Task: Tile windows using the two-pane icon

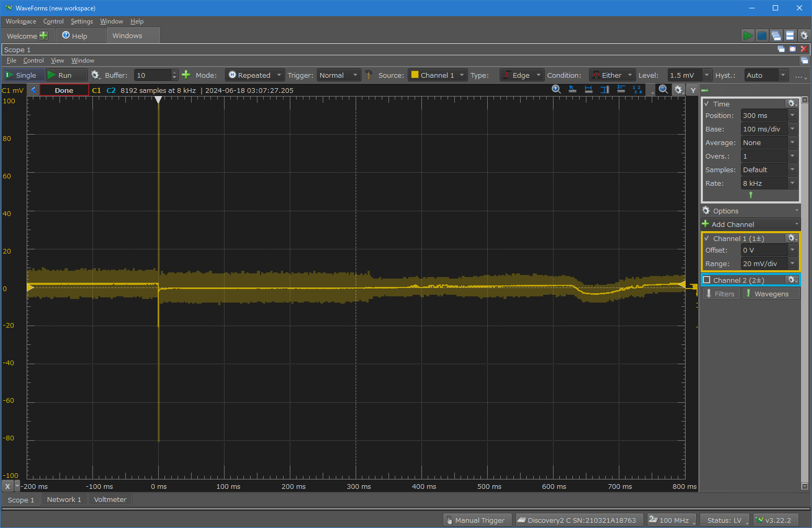Action: (x=790, y=35)
